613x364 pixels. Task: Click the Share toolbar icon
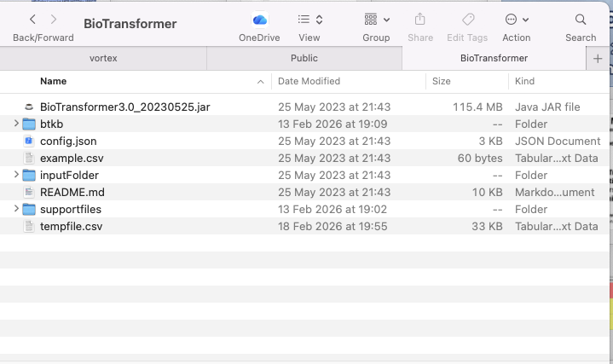click(x=419, y=20)
